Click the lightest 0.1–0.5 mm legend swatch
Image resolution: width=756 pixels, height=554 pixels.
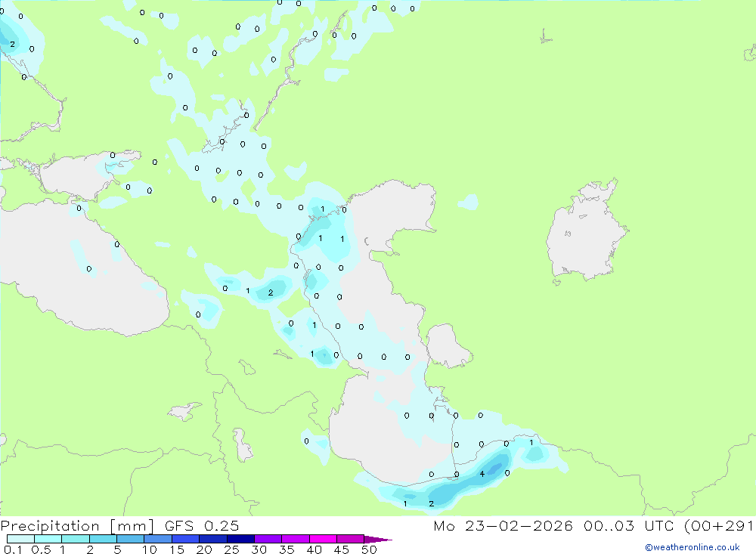tap(20, 539)
